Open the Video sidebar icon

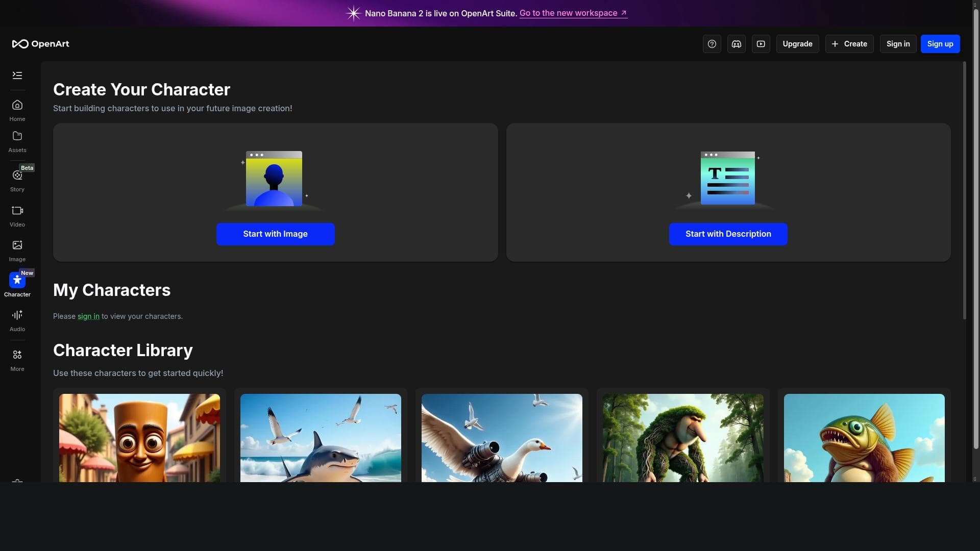[17, 211]
